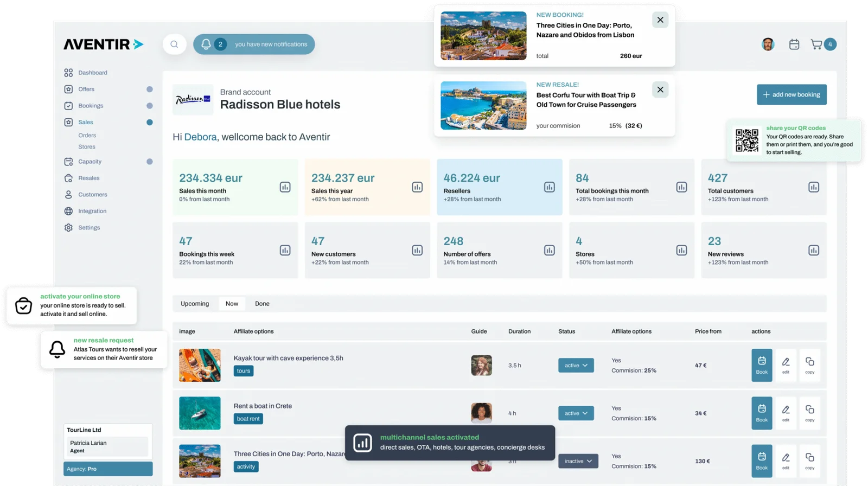
Task: Click new resale request bell icon
Action: click(x=57, y=349)
